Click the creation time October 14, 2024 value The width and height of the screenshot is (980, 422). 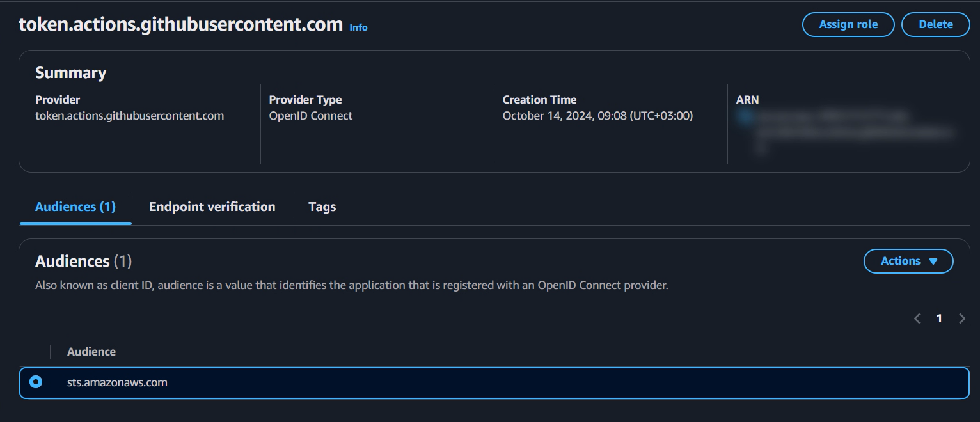coord(597,116)
